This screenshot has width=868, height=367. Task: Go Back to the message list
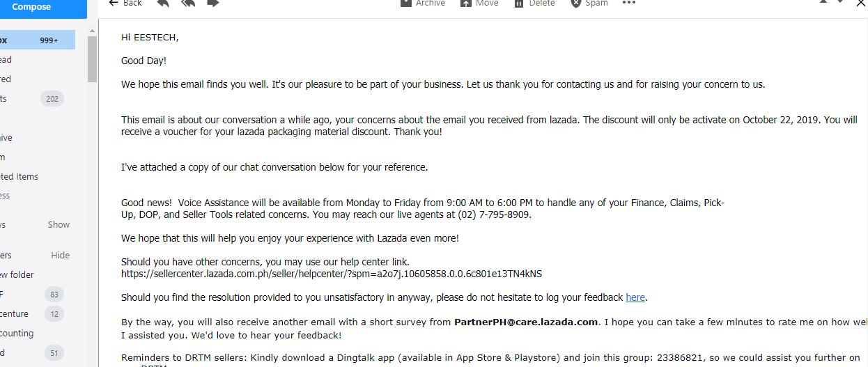(x=125, y=3)
